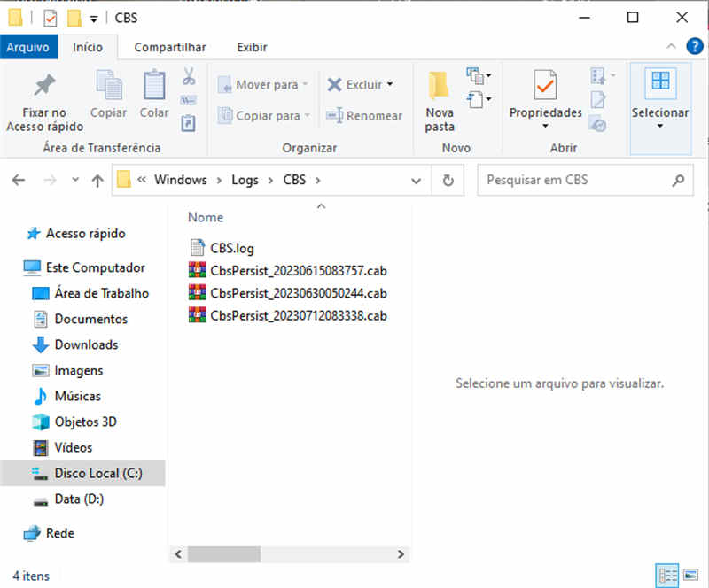The height and width of the screenshot is (588, 709).
Task: Switch to the Exibir tab
Action: 251,46
